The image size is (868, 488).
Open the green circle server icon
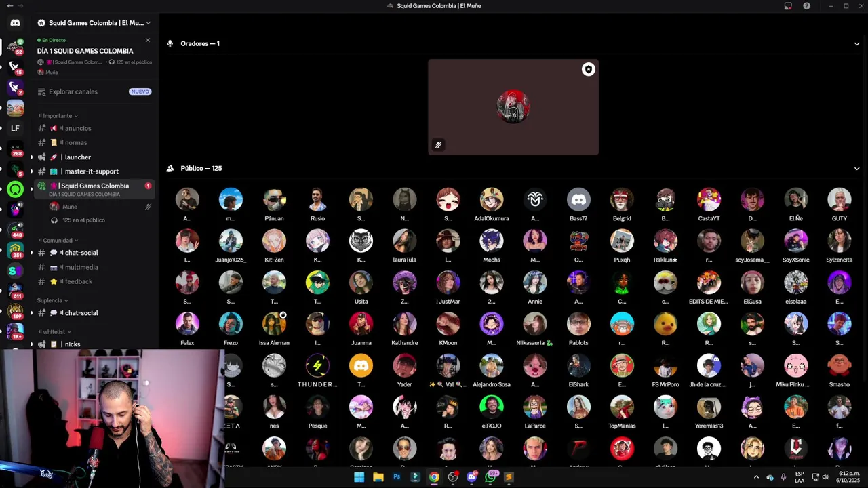tap(15, 189)
